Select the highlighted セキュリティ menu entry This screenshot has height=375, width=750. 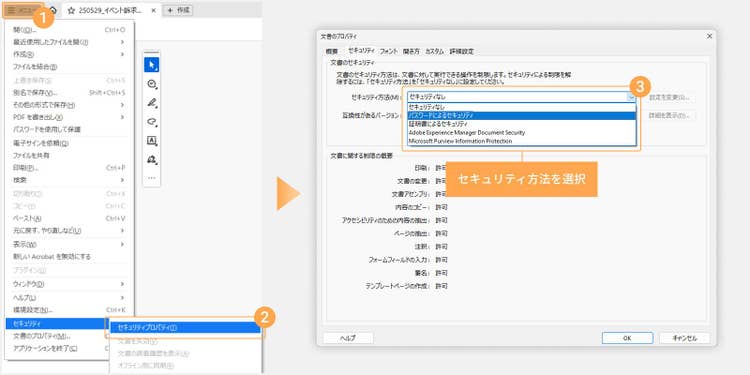[57, 324]
